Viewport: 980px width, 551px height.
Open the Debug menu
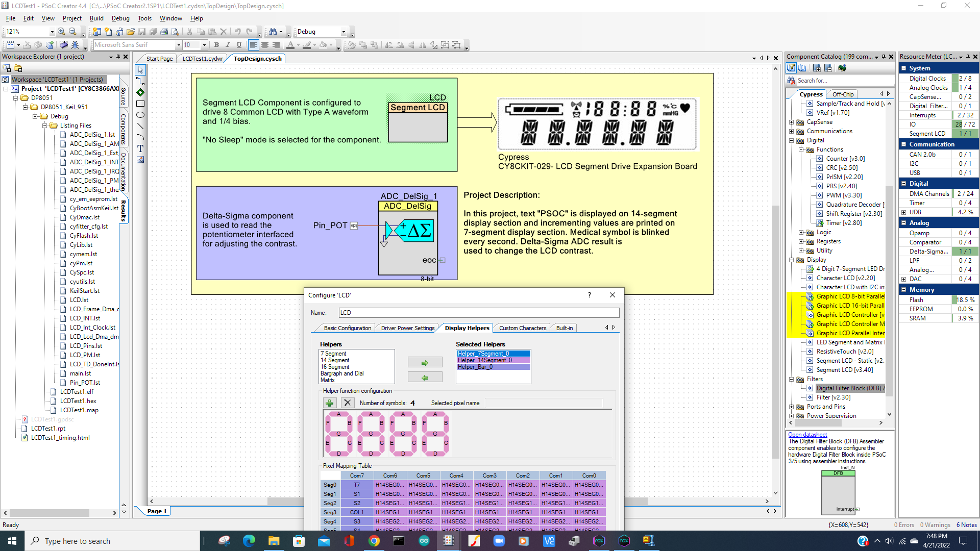coord(120,18)
